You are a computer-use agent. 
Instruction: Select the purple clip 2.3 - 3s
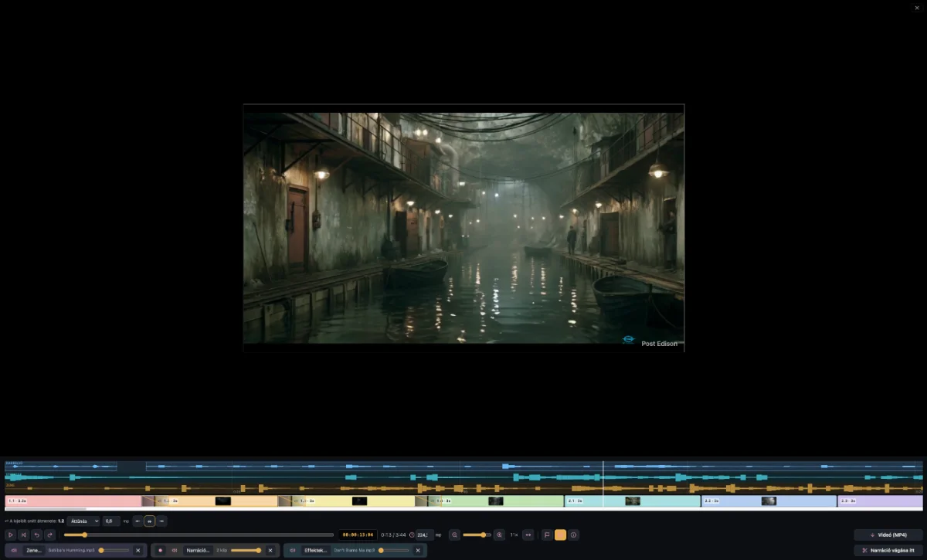point(881,501)
